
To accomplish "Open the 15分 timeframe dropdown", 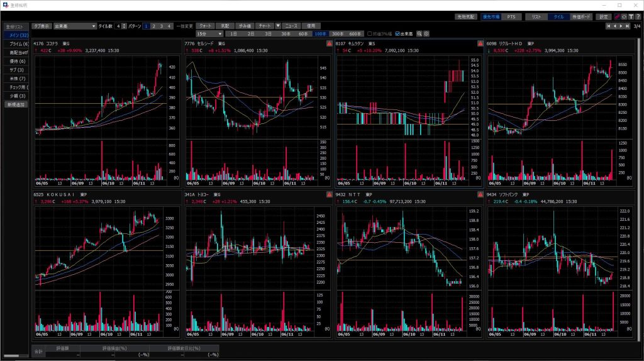I will 219,33.
